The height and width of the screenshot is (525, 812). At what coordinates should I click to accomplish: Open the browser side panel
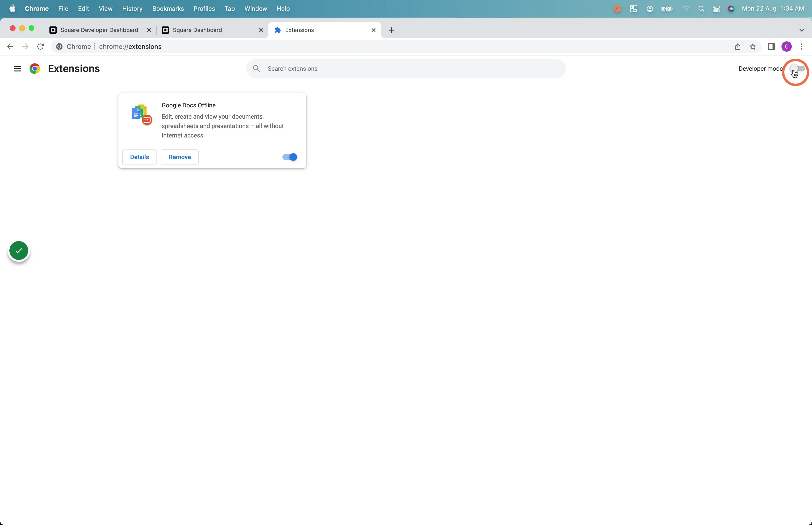tap(771, 47)
